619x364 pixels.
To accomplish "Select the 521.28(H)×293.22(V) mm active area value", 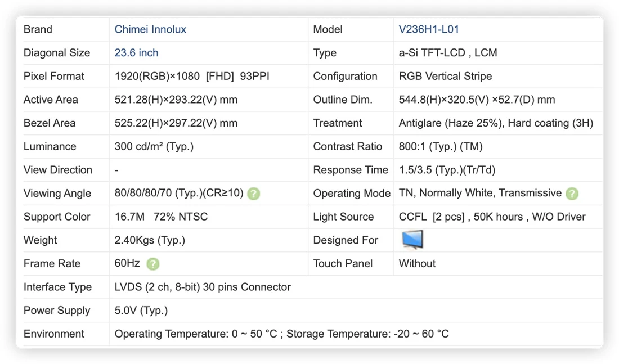I will pos(176,100).
